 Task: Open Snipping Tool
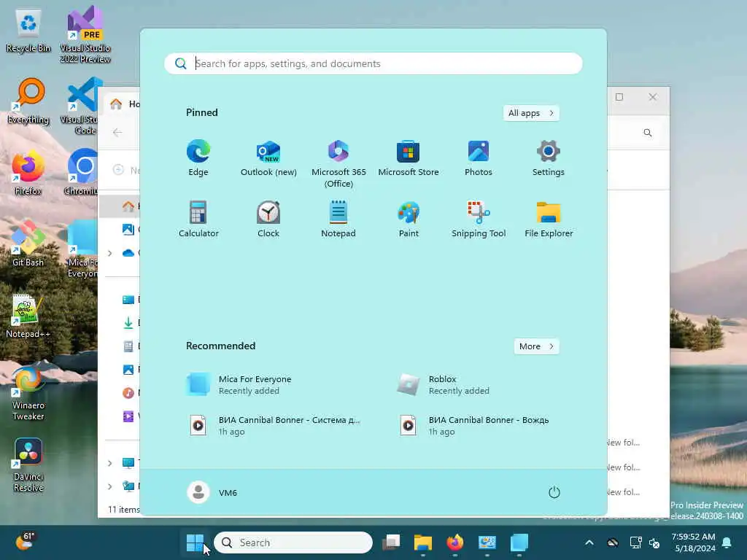click(479, 219)
